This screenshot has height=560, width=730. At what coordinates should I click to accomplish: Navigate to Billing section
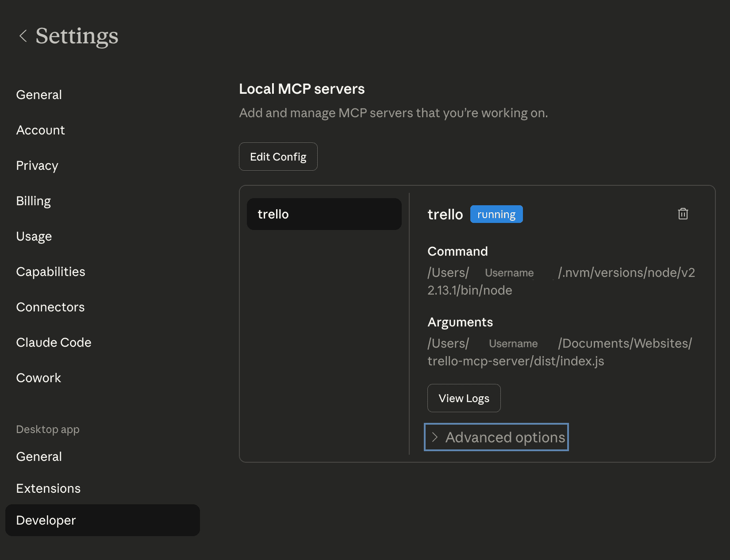(x=34, y=201)
